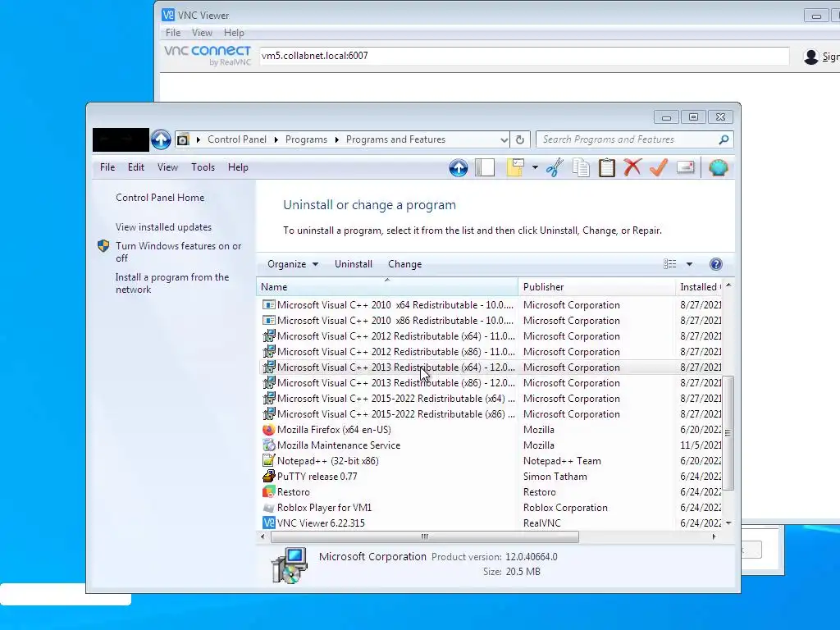Click Install a program from the network
Viewport: 840px width, 630px height.
pos(172,283)
